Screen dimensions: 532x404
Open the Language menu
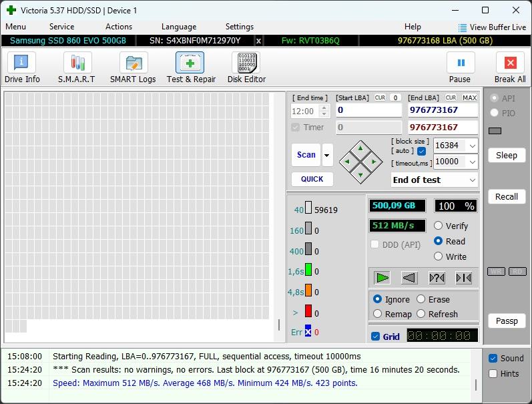click(x=179, y=27)
